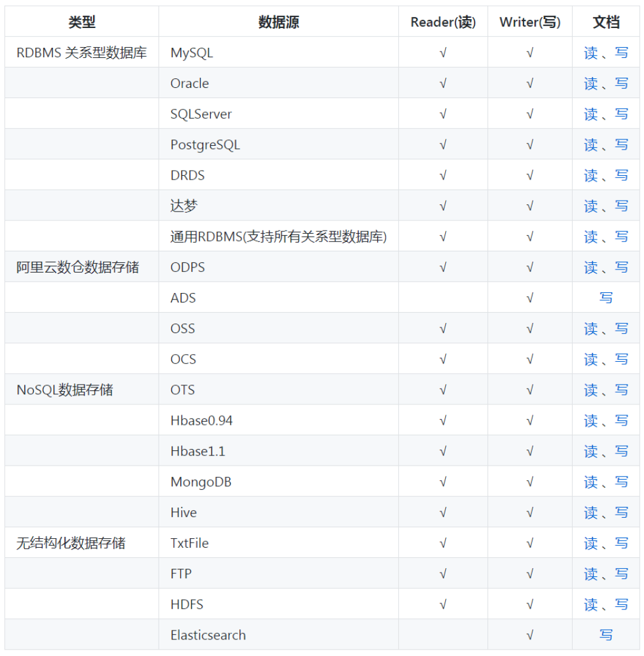The width and height of the screenshot is (644, 656).
Task: Open the 达梦 read (读) doc link
Action: coord(590,206)
